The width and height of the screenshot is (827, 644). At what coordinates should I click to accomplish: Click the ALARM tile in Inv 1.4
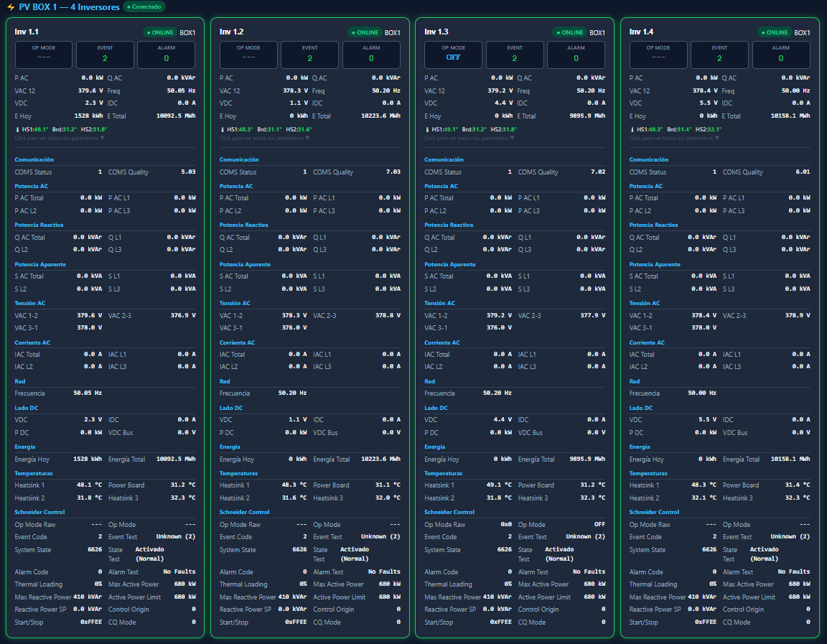click(x=781, y=55)
